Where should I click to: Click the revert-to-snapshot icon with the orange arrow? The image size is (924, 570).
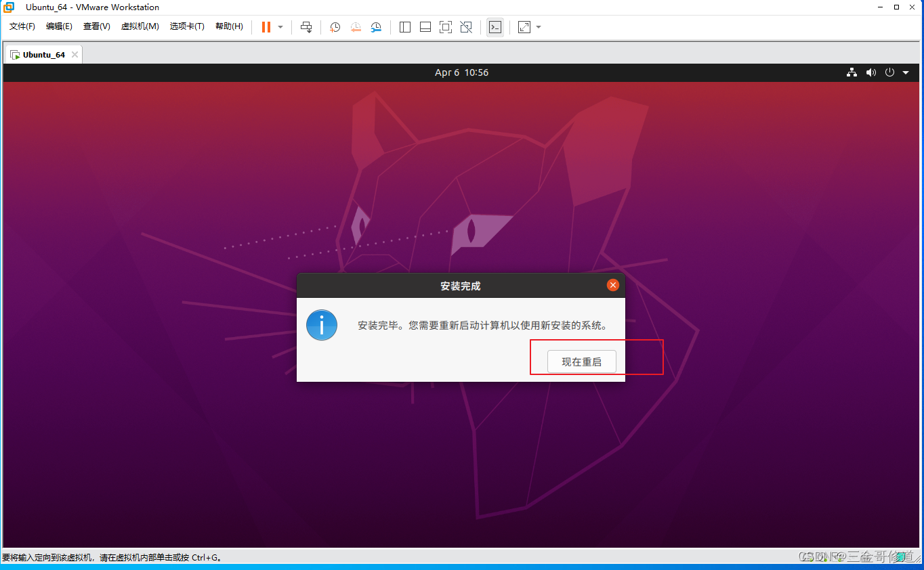click(x=356, y=27)
